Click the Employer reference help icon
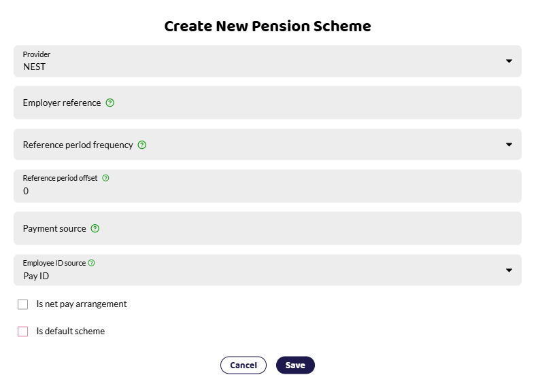 [110, 103]
